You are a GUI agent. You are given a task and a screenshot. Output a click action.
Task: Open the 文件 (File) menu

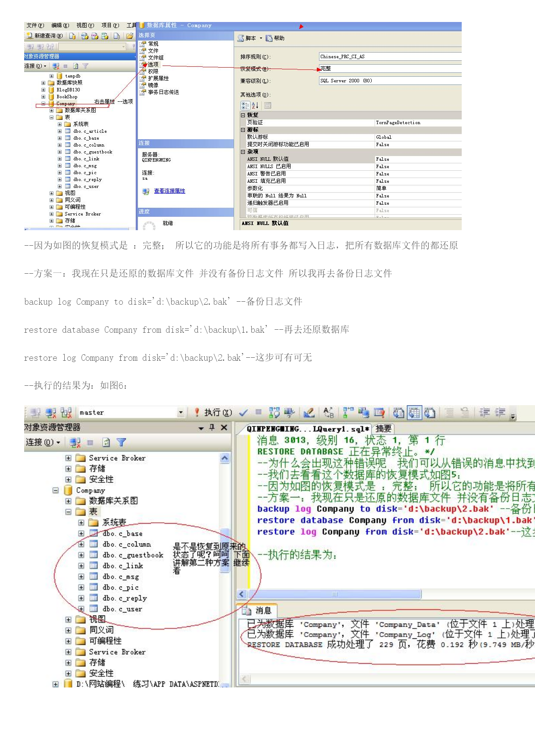(x=35, y=25)
